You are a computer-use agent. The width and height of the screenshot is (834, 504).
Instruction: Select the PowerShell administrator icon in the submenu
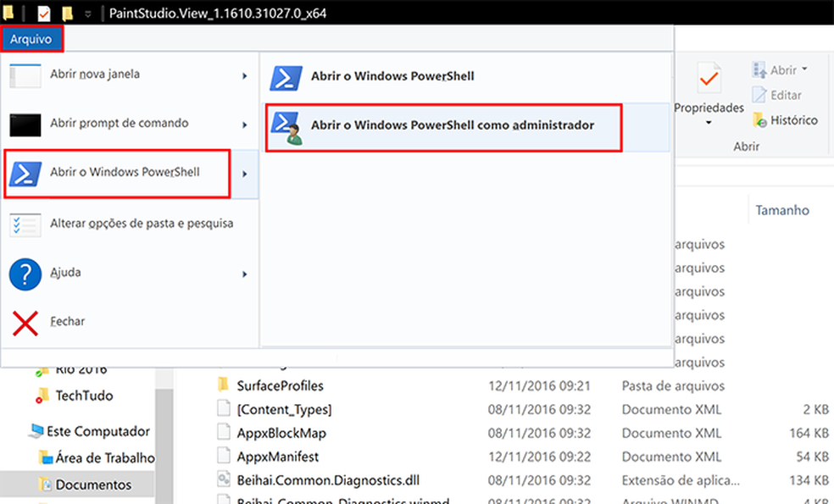[286, 125]
